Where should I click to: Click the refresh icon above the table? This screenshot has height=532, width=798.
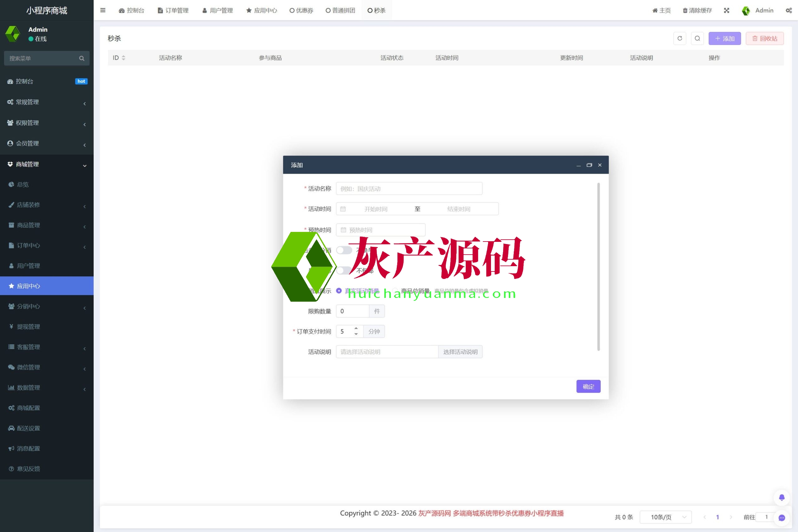click(x=680, y=38)
